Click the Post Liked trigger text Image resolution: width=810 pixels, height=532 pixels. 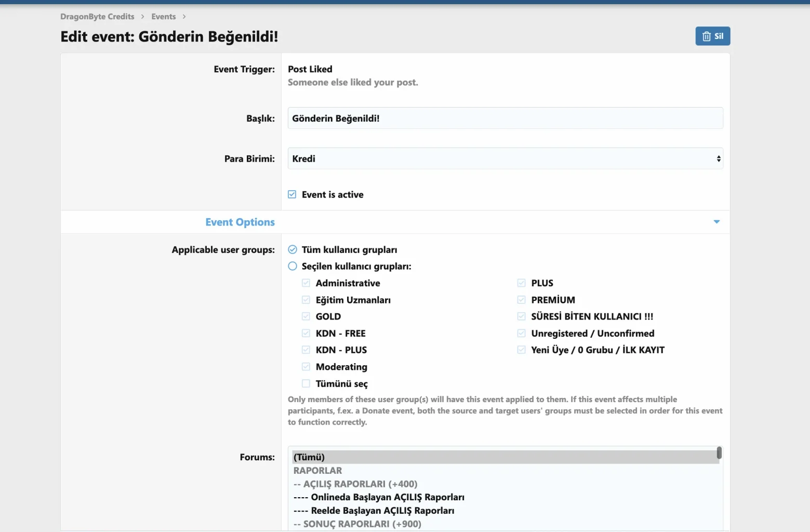310,69
